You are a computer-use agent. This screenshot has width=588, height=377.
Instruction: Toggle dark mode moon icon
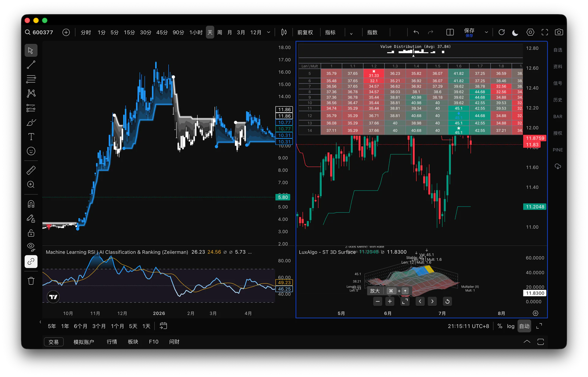515,32
